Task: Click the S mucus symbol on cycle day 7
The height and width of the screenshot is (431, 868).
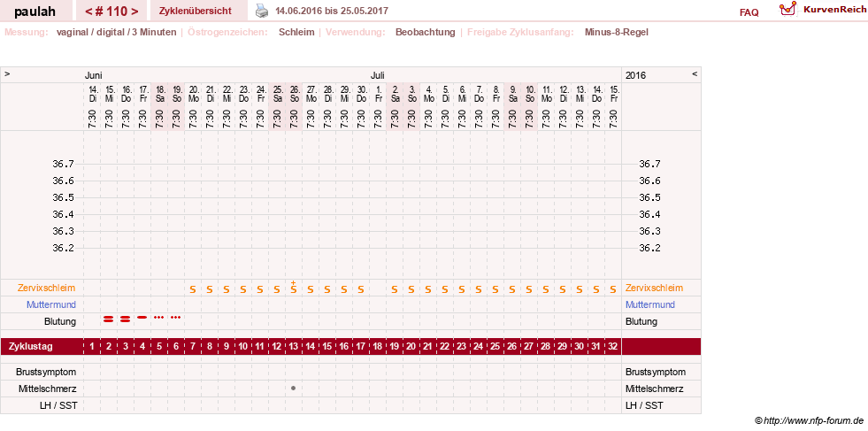Action: click(193, 289)
